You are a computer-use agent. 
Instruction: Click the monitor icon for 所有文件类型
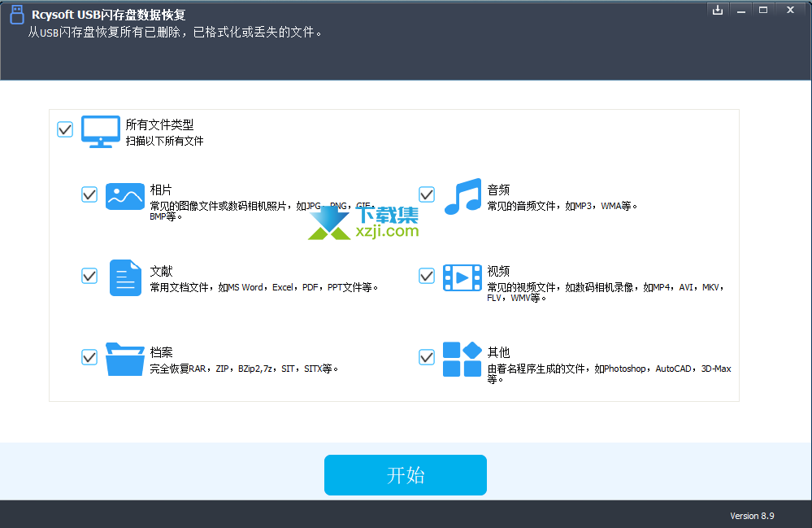coord(101,131)
